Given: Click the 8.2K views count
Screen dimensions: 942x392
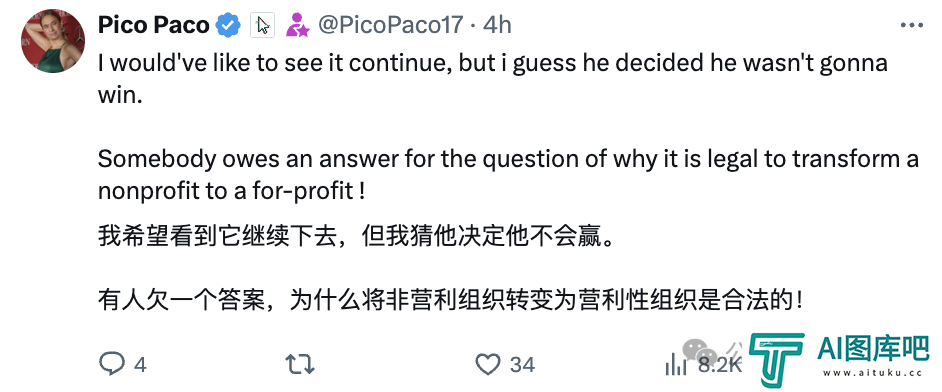Looking at the screenshot, I should pyautogui.click(x=720, y=364).
